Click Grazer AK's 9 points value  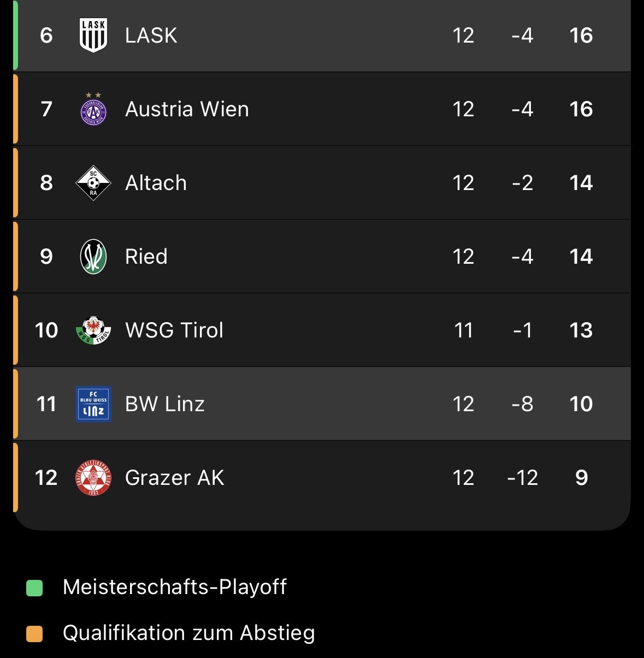[x=581, y=478]
